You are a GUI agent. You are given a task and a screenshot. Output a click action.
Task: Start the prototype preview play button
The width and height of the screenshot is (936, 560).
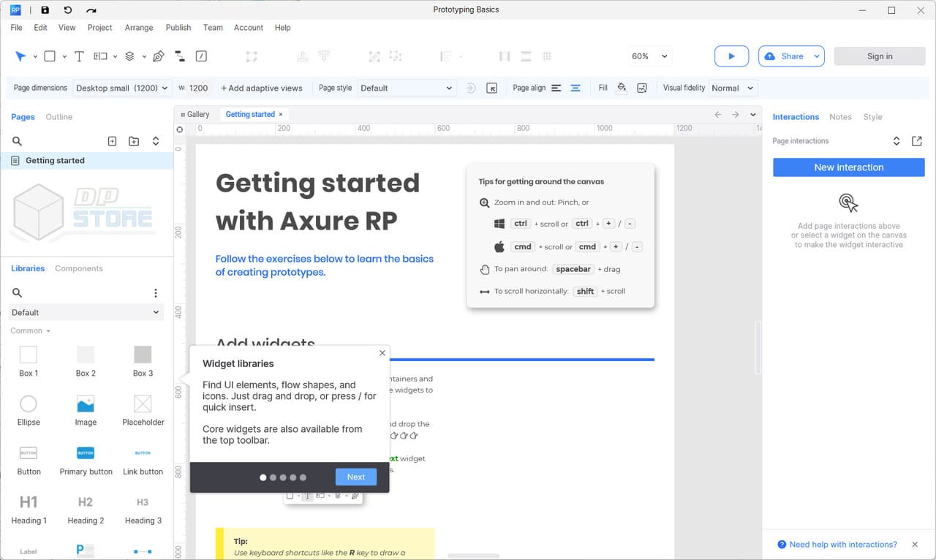click(731, 56)
